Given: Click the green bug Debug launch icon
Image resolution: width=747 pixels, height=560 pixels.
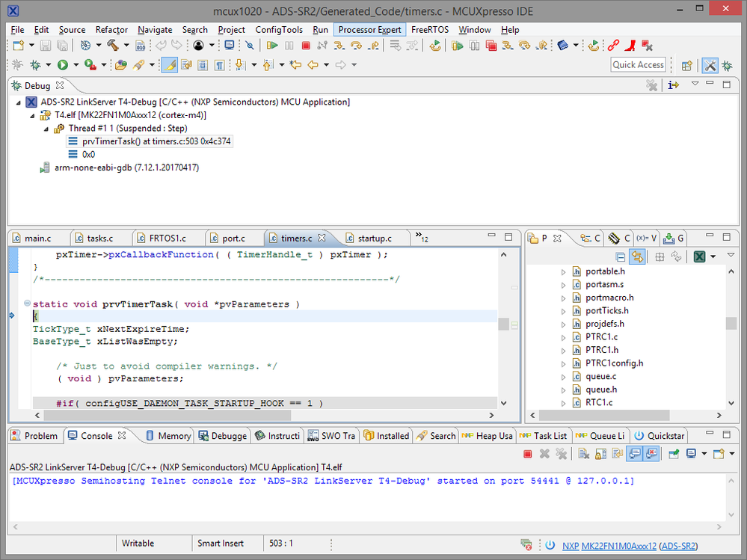Looking at the screenshot, I should [x=35, y=65].
